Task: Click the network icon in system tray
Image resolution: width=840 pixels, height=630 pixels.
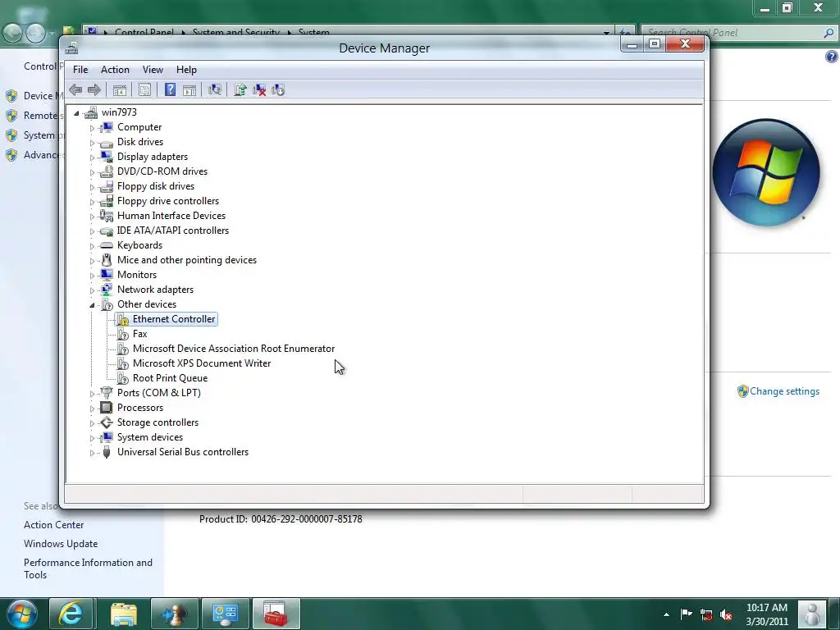Action: (x=706, y=615)
